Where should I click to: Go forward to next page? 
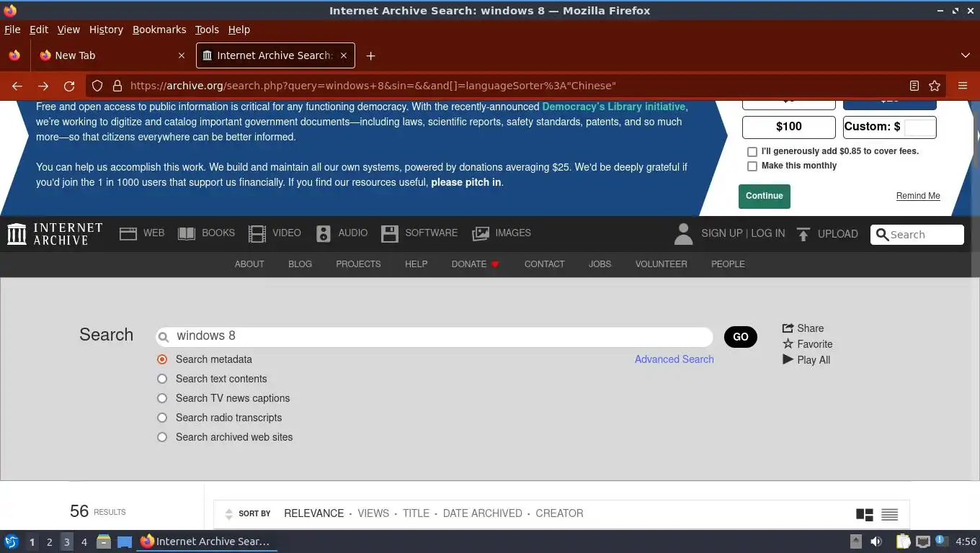[43, 86]
